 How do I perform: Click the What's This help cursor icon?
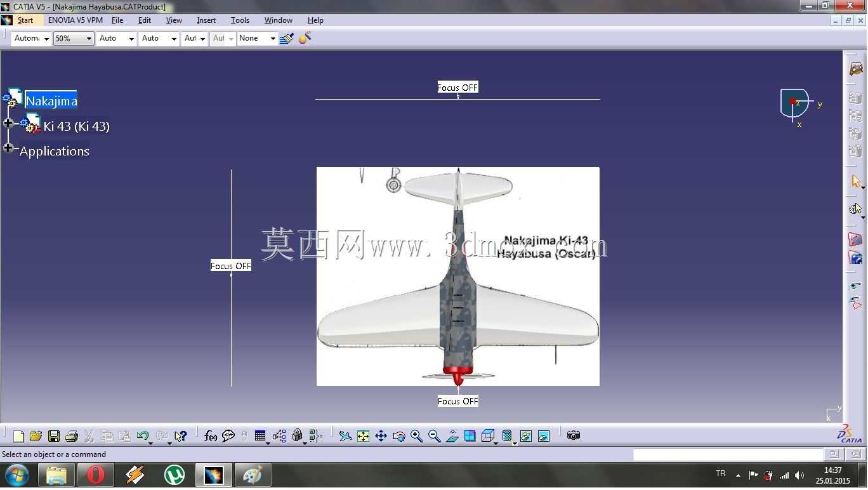[181, 436]
